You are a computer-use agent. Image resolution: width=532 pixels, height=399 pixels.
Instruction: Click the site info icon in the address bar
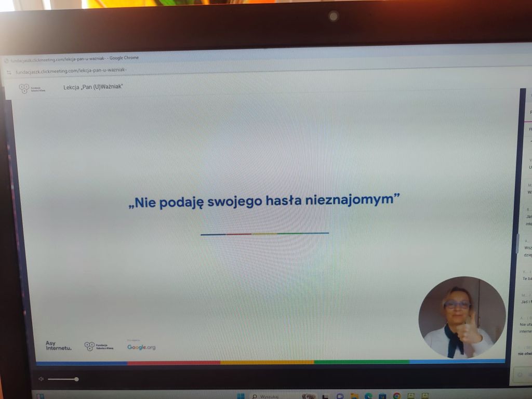(x=8, y=72)
